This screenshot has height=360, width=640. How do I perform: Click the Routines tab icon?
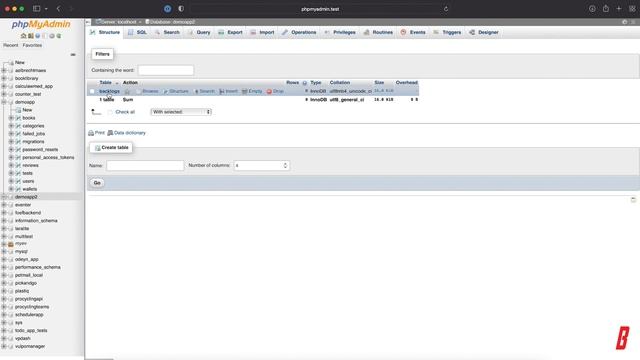click(x=367, y=32)
